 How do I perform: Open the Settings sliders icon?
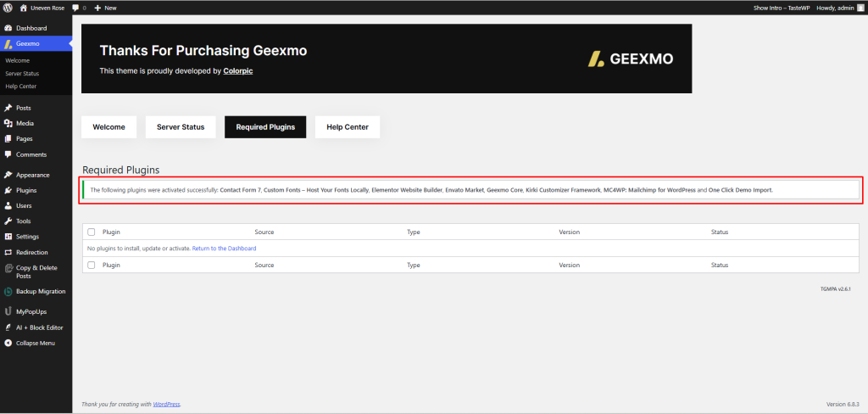pyautogui.click(x=8, y=237)
